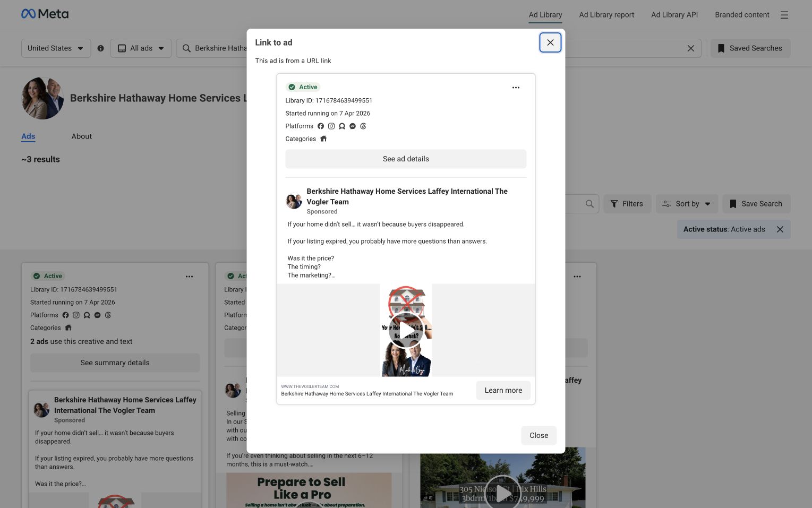Image resolution: width=812 pixels, height=508 pixels.
Task: Click the Active status badge in dialog
Action: 303,87
